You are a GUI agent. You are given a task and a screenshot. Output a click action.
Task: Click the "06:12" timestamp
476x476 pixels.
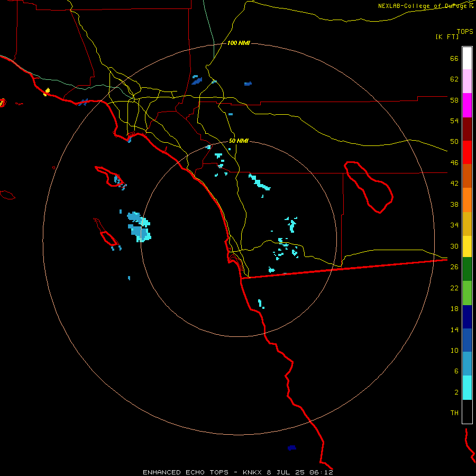322,472
